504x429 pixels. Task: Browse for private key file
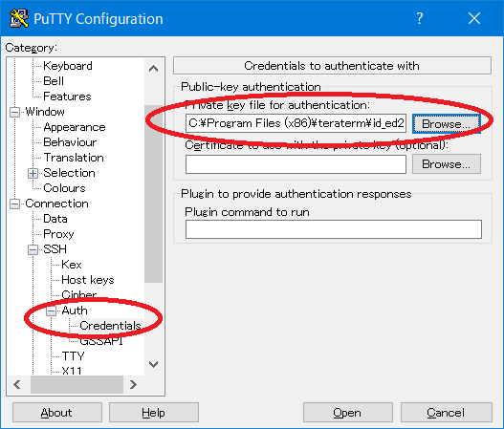click(x=447, y=123)
